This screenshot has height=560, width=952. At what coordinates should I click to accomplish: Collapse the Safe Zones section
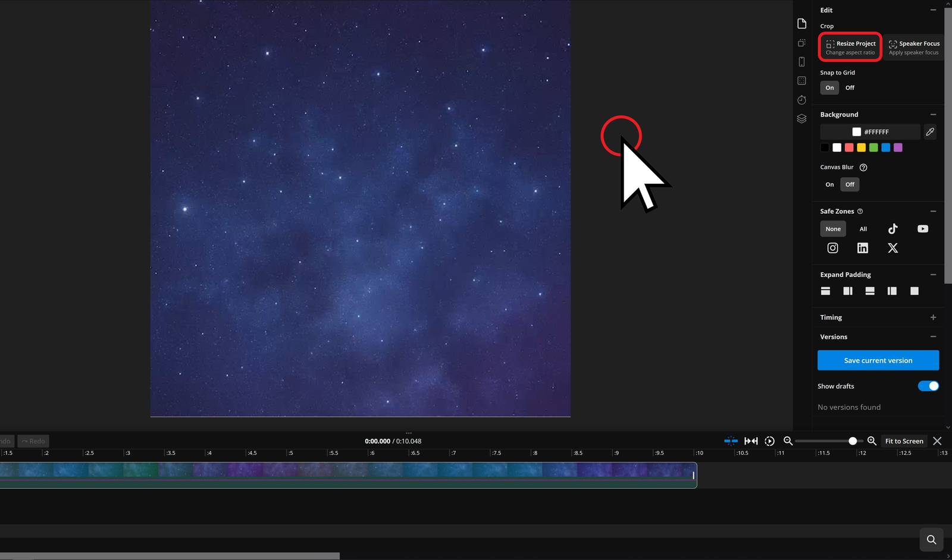(x=932, y=211)
